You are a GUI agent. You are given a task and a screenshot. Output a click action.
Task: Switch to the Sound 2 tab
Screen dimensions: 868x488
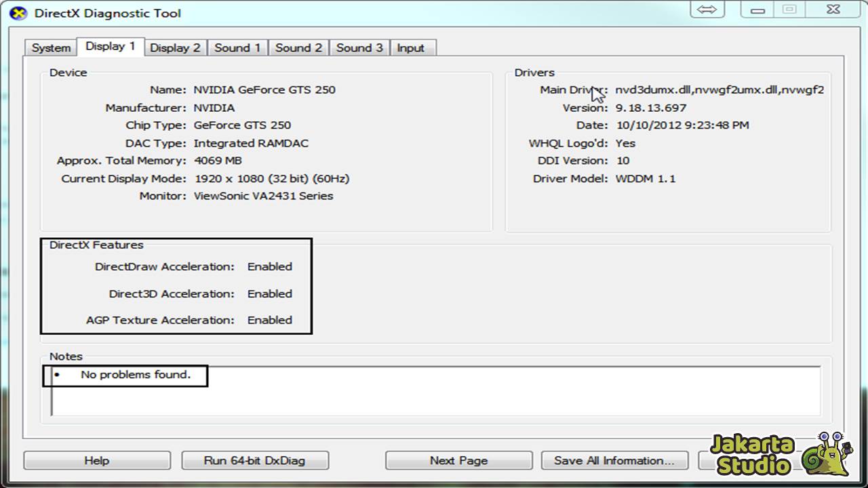(298, 48)
